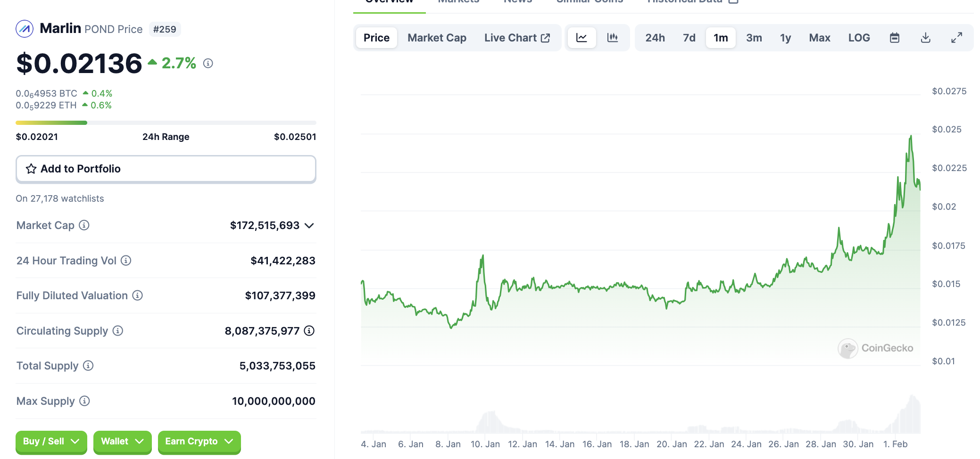Open the Wallet dropdown menu

point(122,442)
